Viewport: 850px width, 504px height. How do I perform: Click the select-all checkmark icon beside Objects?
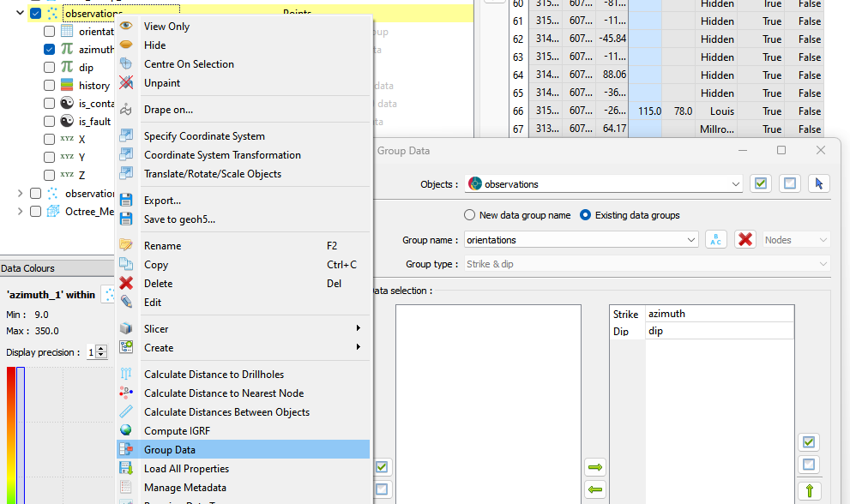[760, 183]
